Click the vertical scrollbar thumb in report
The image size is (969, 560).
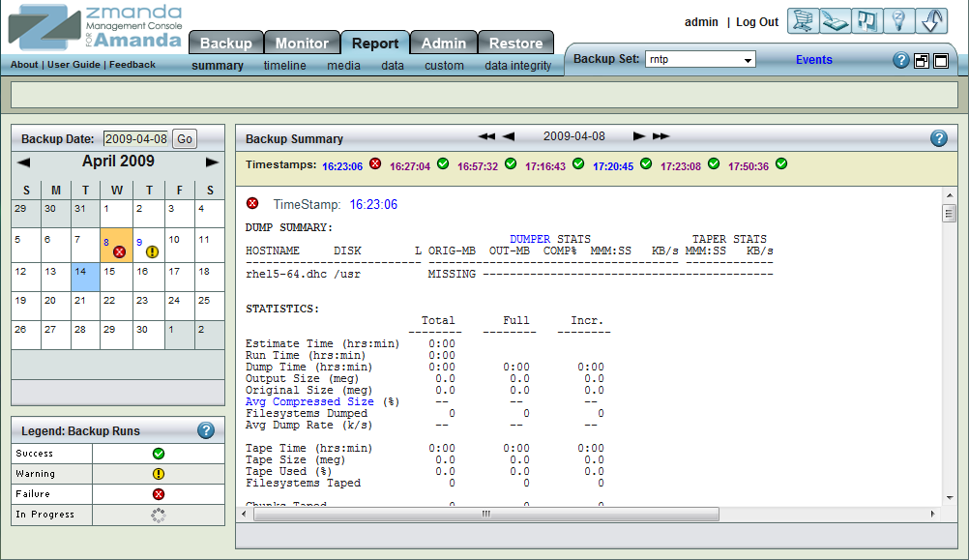(950, 214)
